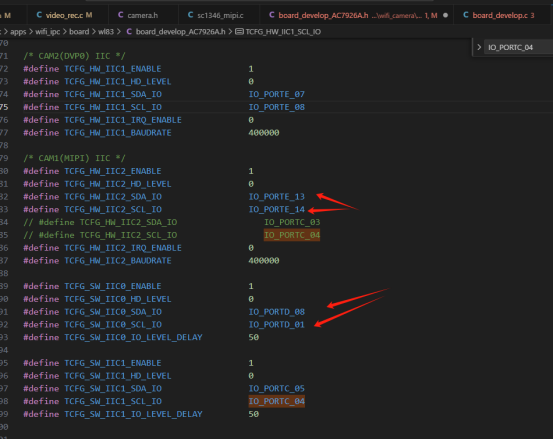The width and height of the screenshot is (553, 440).
Task: Switch to the sc1346_mipi.c tab
Action: click(x=220, y=15)
